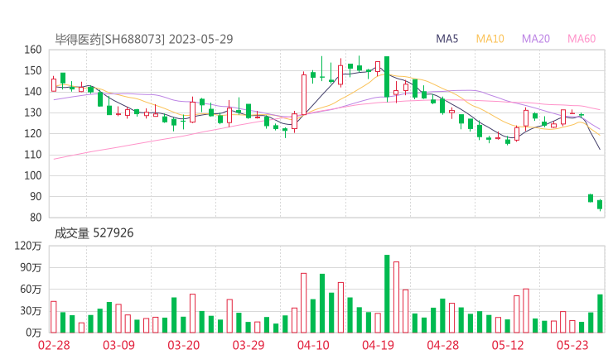The height and width of the screenshot is (364, 613).
Task: Click the 160 price axis label
Action: tap(33, 50)
